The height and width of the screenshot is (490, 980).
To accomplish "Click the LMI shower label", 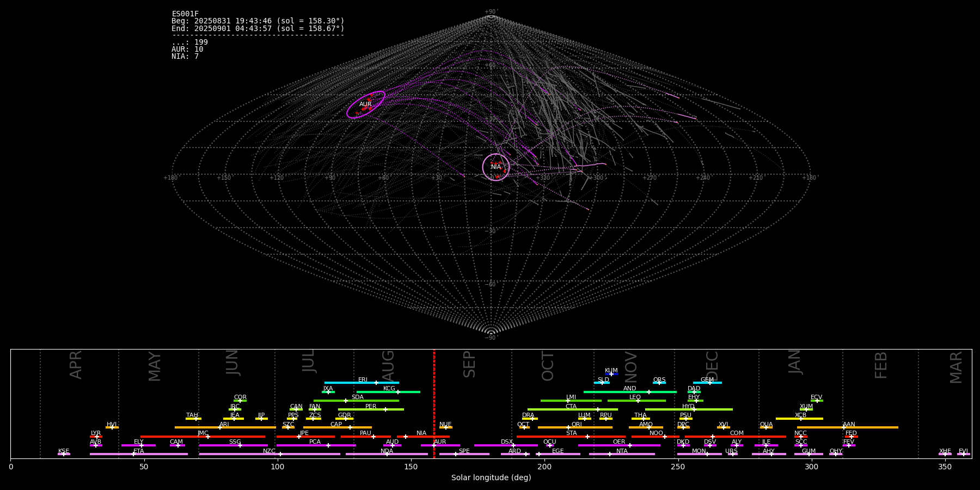I will [571, 397].
